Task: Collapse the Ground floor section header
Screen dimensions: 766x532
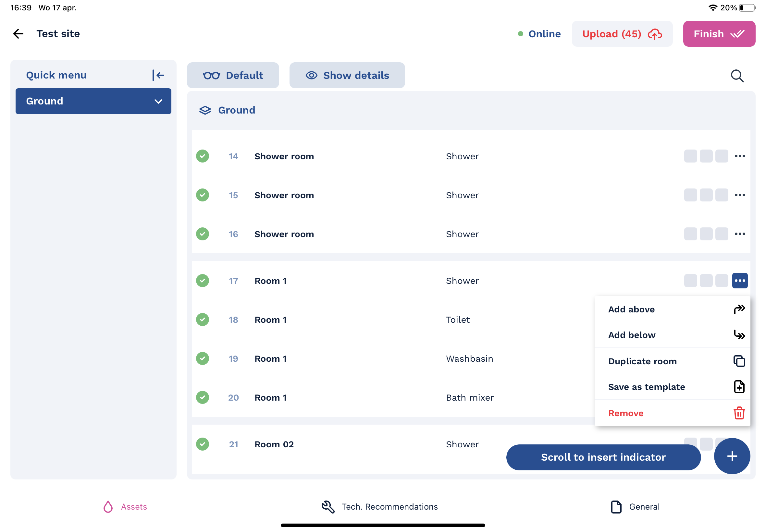Action: tap(236, 110)
